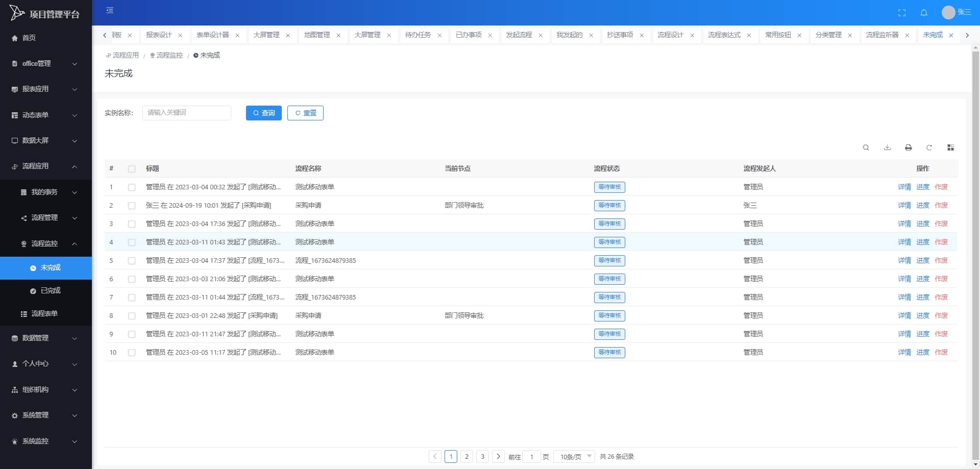
Task: Check the select-all checkbox in table header
Action: pyautogui.click(x=132, y=169)
